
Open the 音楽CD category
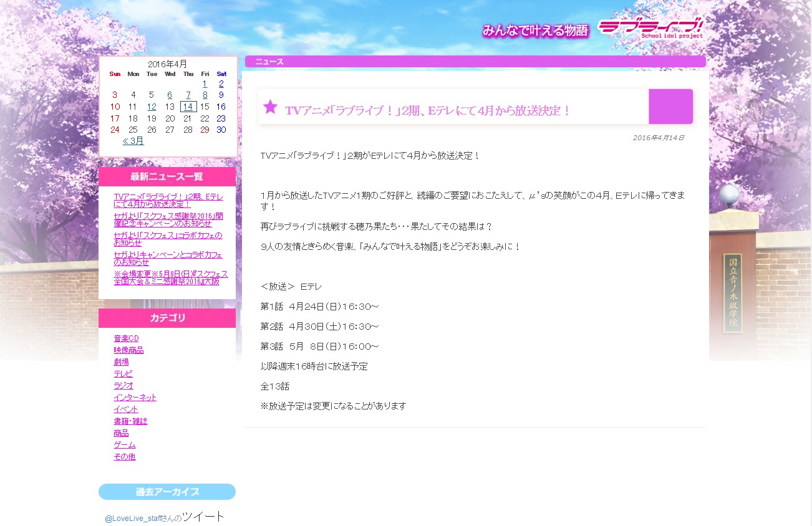[126, 338]
